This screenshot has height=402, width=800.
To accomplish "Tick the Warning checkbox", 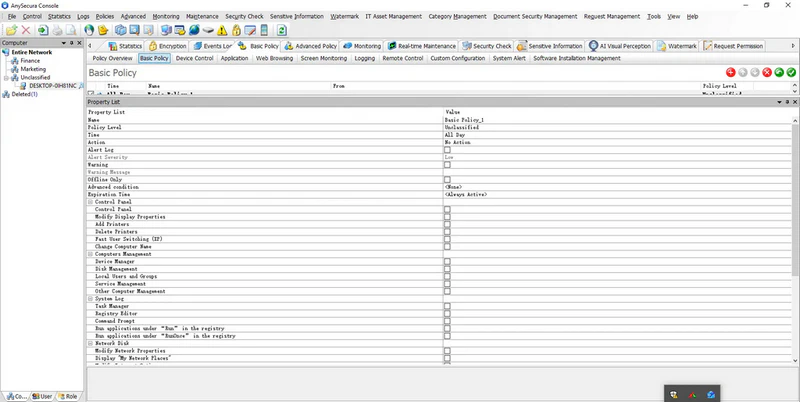I will pos(447,165).
